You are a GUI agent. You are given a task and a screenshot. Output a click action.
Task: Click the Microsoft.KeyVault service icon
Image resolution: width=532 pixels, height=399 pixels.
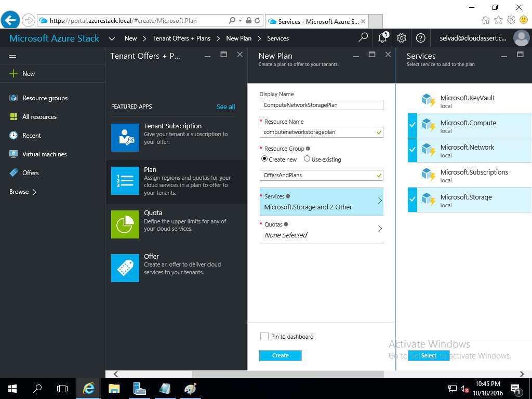[428, 101]
